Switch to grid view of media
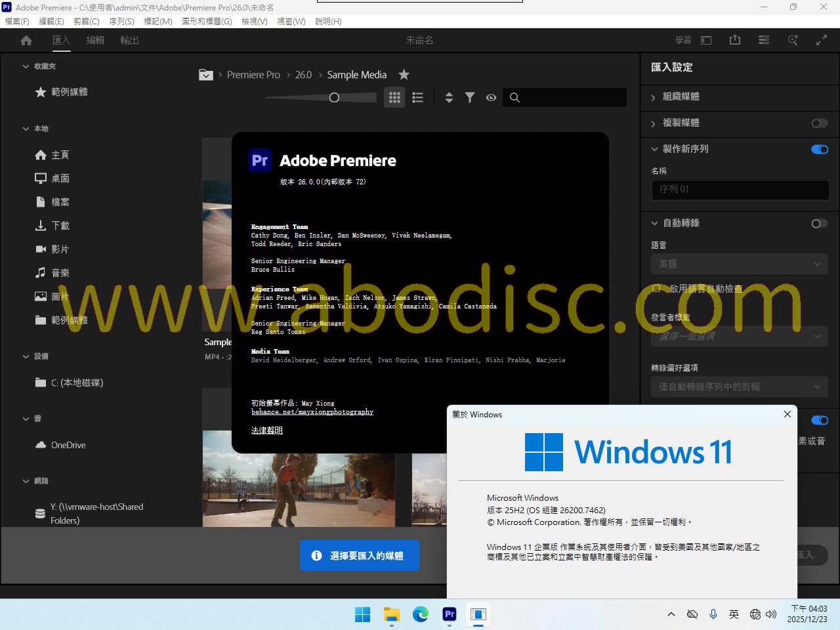This screenshot has height=630, width=840. tap(394, 98)
